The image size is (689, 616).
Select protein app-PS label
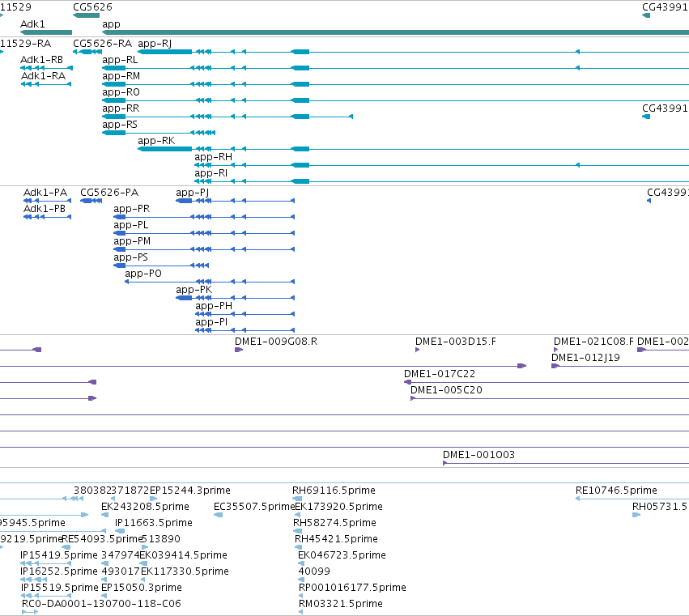pyautogui.click(x=131, y=257)
